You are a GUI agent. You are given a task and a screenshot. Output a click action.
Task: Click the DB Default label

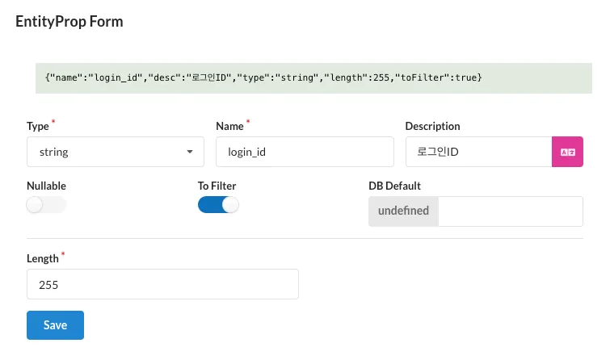[394, 186]
